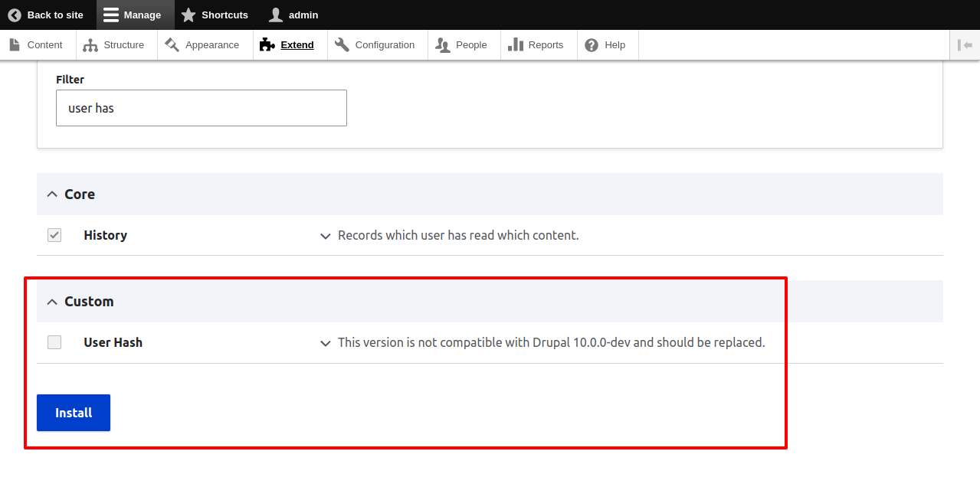
Task: Click the Back to site arrow icon
Action: (15, 15)
